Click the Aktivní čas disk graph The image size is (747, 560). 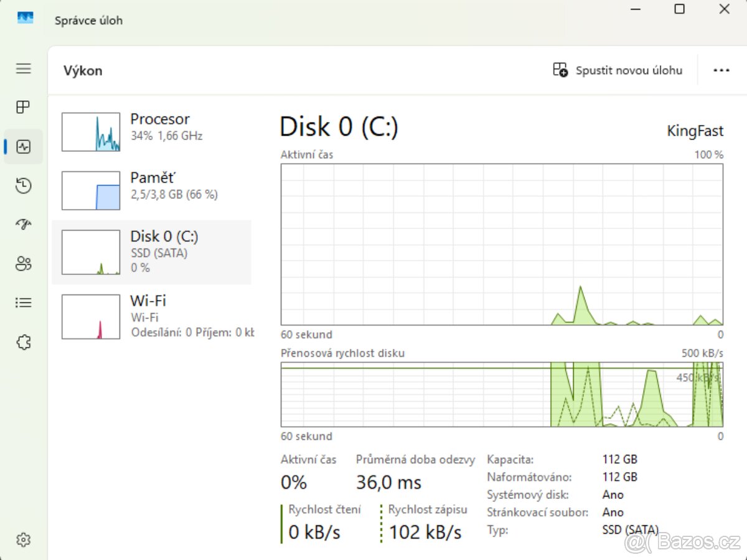pos(501,246)
